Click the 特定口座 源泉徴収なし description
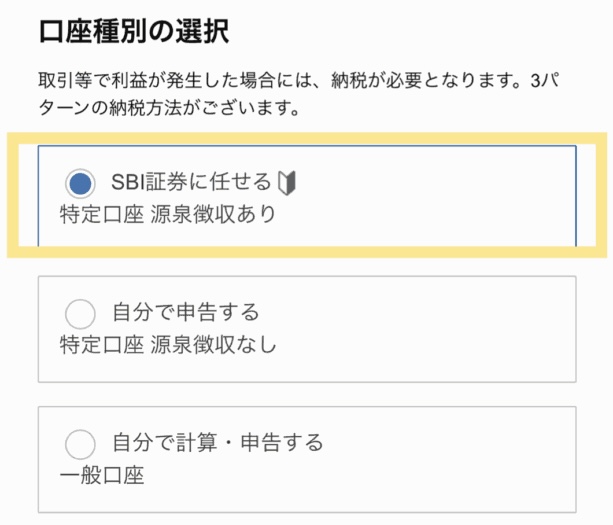Screen dimensions: 613x525 167,345
